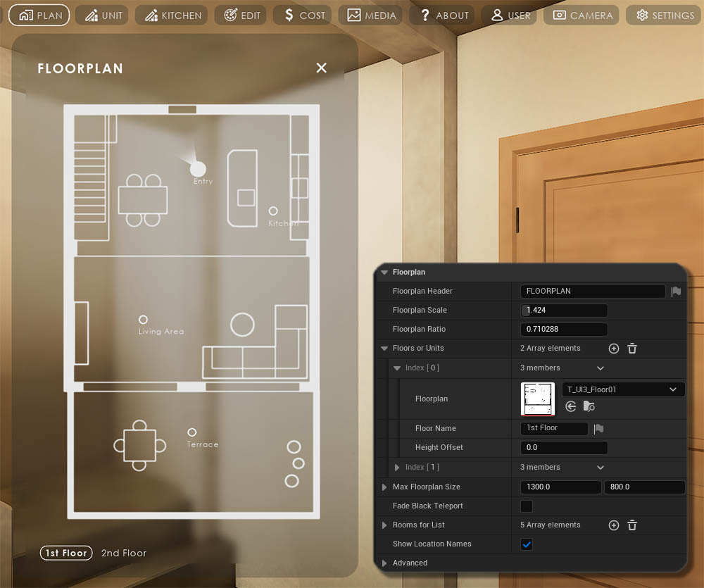Open T_UI3_Floor01 texture dropdown
This screenshot has height=588, width=704.
click(x=622, y=389)
